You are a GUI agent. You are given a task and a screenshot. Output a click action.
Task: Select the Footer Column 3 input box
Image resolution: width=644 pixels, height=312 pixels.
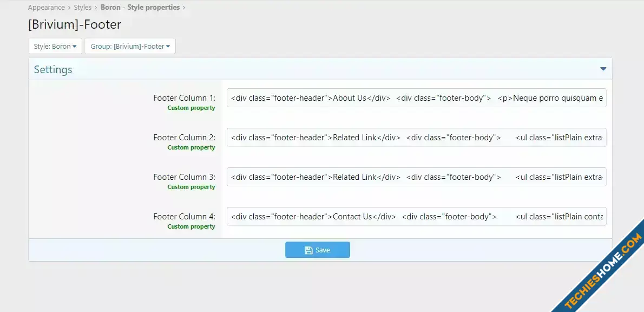point(416,177)
